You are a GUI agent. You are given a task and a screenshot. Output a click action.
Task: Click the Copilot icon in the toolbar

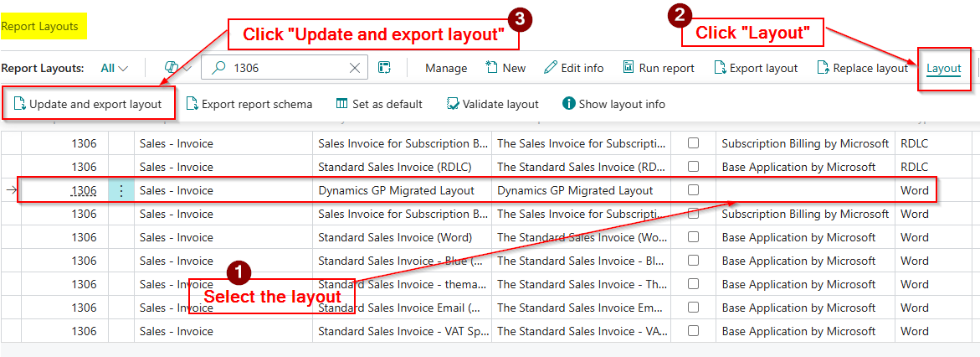[171, 68]
